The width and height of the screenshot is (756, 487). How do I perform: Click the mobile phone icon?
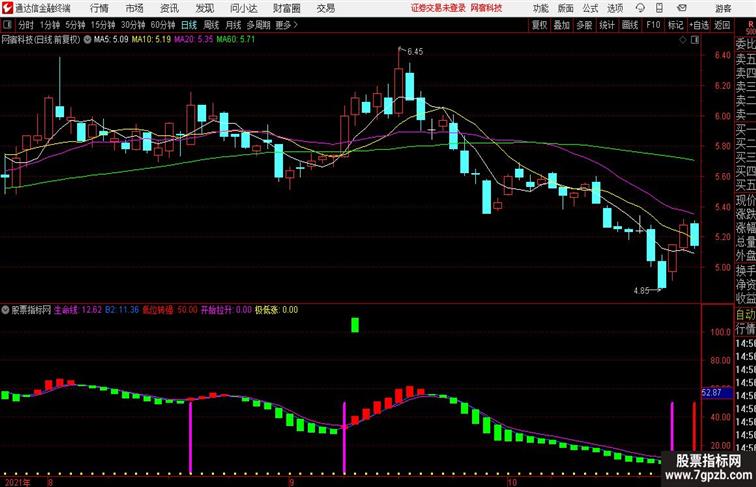pyautogui.click(x=660, y=8)
